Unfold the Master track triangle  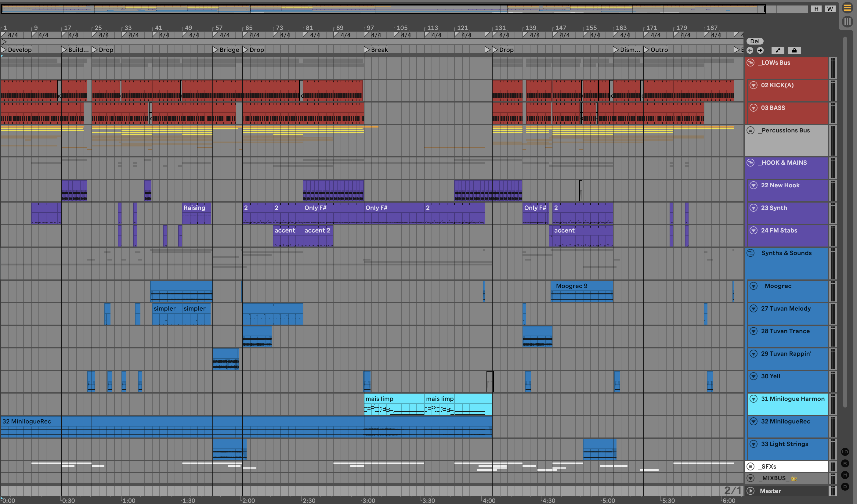750,491
